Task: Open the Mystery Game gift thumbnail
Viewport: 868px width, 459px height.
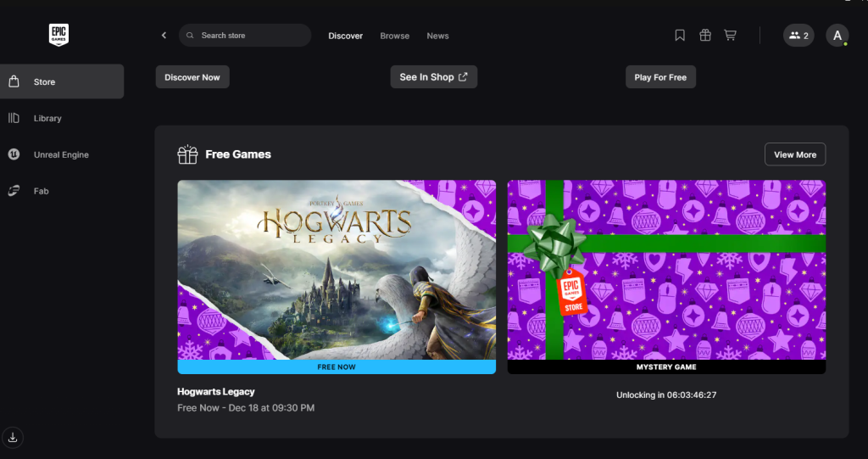Action: tap(666, 270)
